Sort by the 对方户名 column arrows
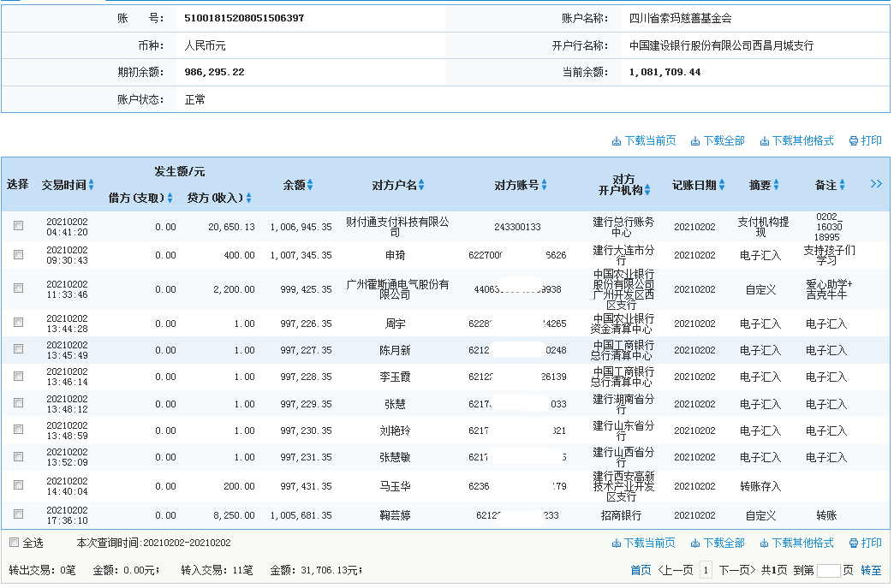The image size is (894, 588). click(x=422, y=183)
